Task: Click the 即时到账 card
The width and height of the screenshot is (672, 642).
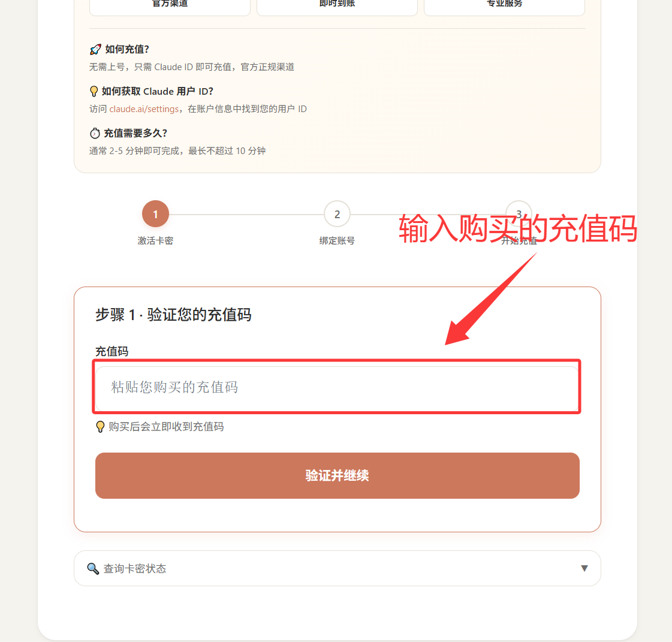Action: tap(337, 5)
